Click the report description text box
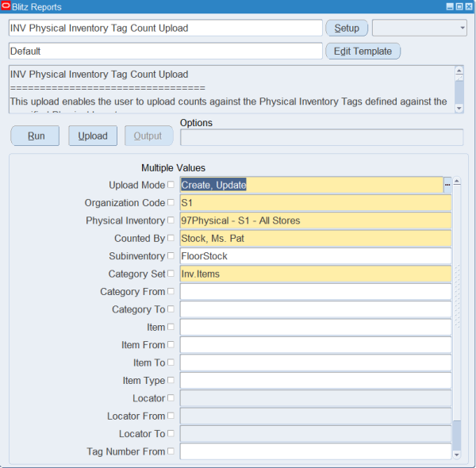 pyautogui.click(x=232, y=89)
